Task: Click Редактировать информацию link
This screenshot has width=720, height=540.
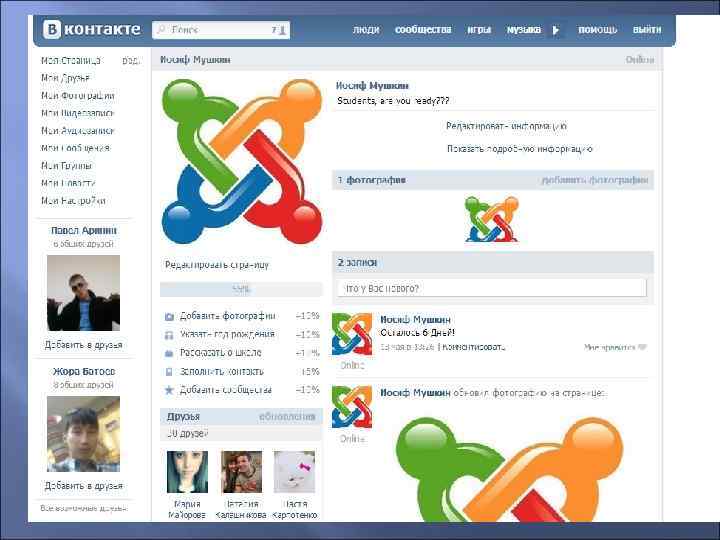Action: pos(506,126)
